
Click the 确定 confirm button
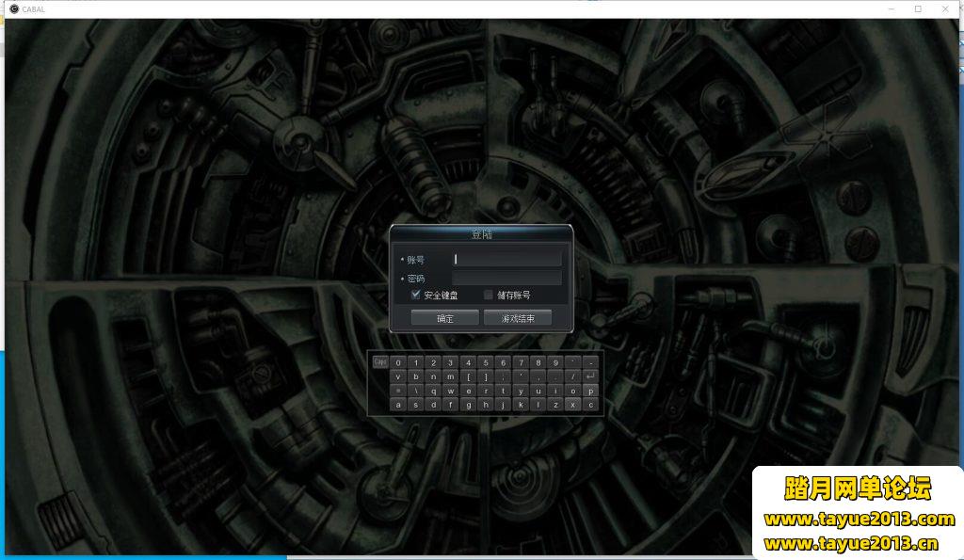pos(445,318)
